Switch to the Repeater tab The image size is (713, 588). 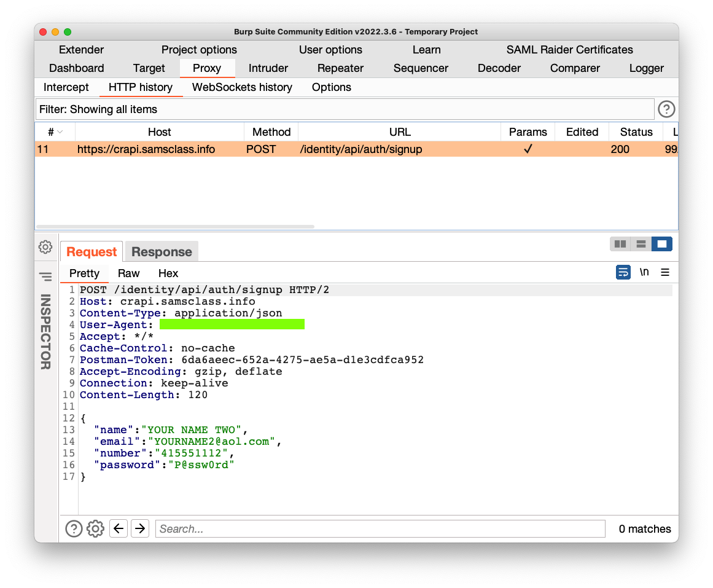click(x=340, y=68)
